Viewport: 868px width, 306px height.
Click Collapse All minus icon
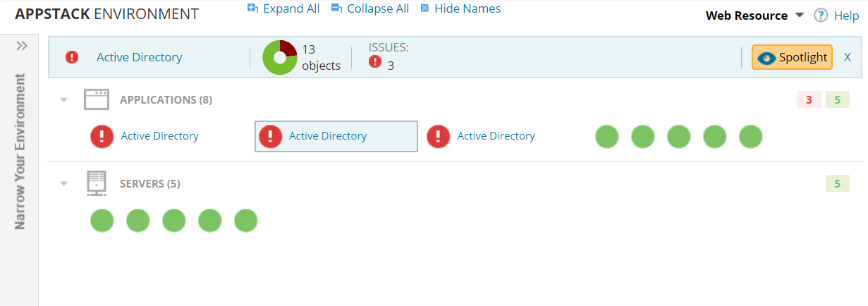pyautogui.click(x=336, y=8)
